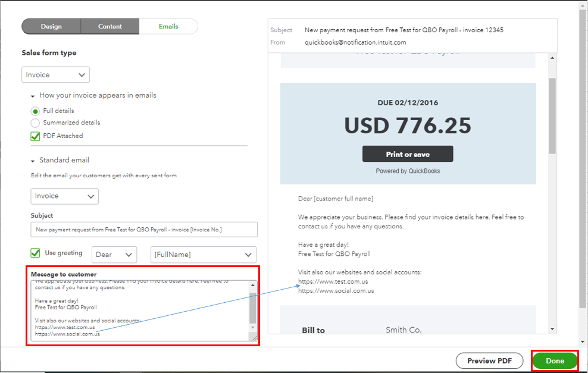
Task: Collapse the 'How your invoice appears in emails' section
Action: coord(32,95)
